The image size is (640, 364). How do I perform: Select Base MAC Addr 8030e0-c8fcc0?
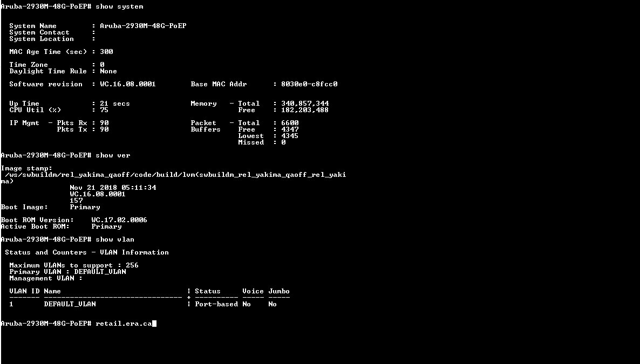pos(309,84)
